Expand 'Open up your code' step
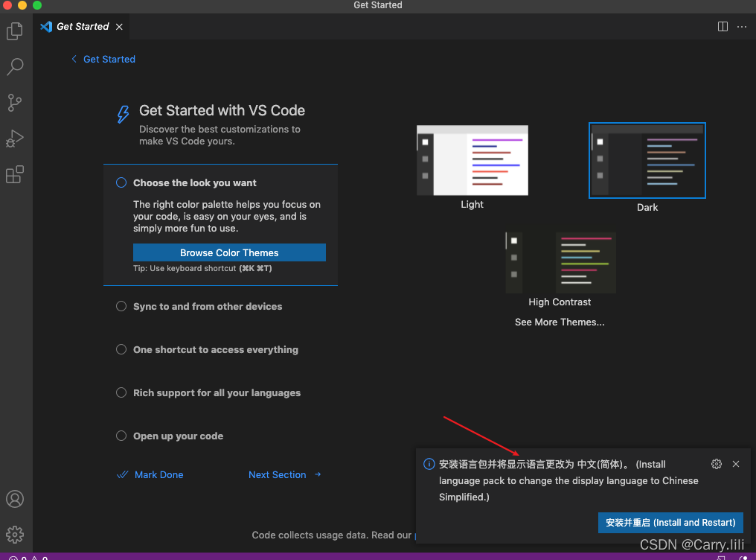This screenshot has width=756, height=560. [x=179, y=436]
